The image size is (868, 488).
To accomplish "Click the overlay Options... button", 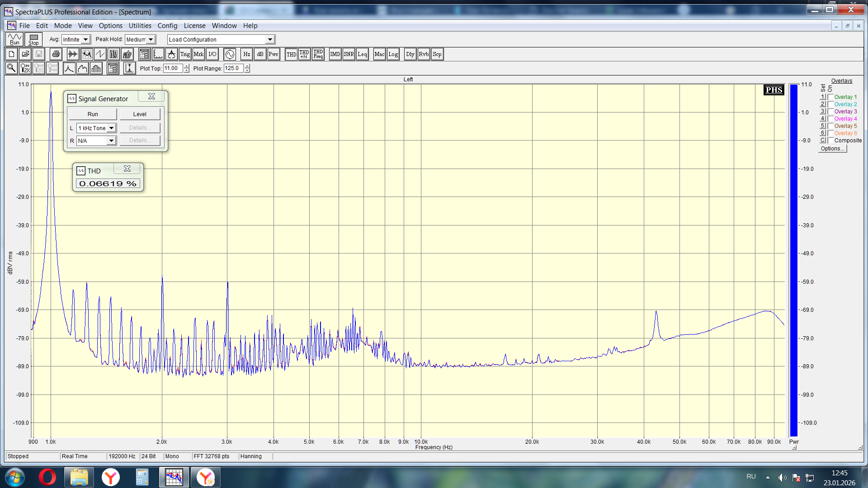I will coord(832,149).
